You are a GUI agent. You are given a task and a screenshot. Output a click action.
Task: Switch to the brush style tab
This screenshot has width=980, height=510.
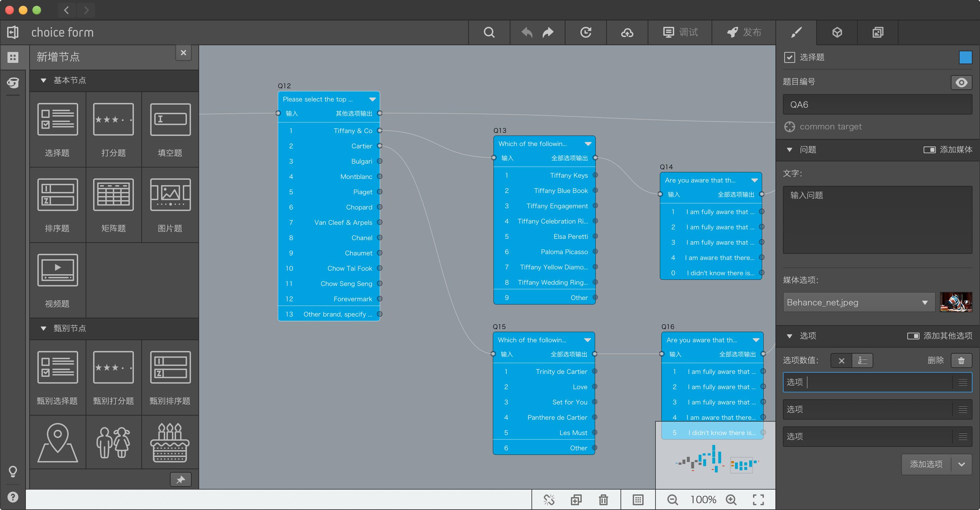[796, 32]
